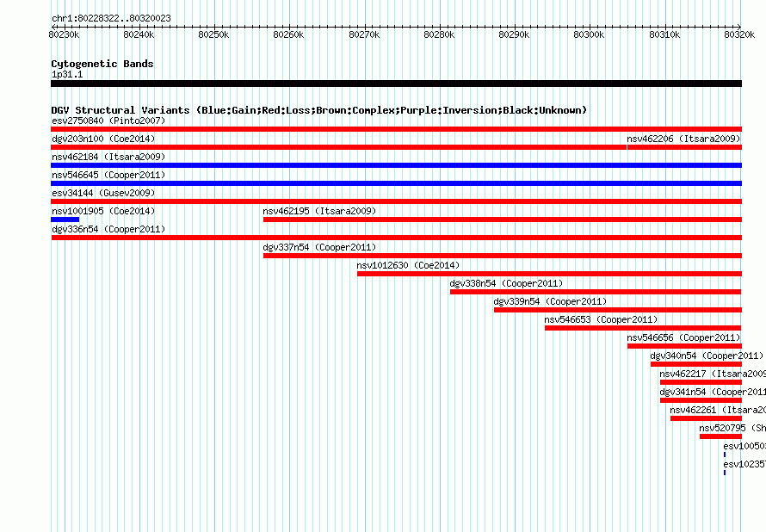Click dgv340n54 (Cooper2011) label
This screenshot has height=532, width=766.
pyautogui.click(x=707, y=356)
